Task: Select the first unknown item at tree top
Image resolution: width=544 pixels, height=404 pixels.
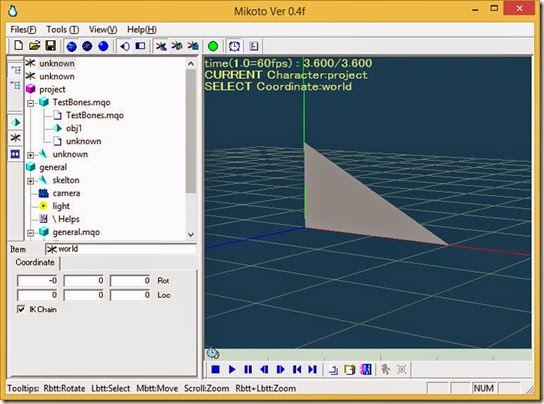Action: click(x=57, y=64)
